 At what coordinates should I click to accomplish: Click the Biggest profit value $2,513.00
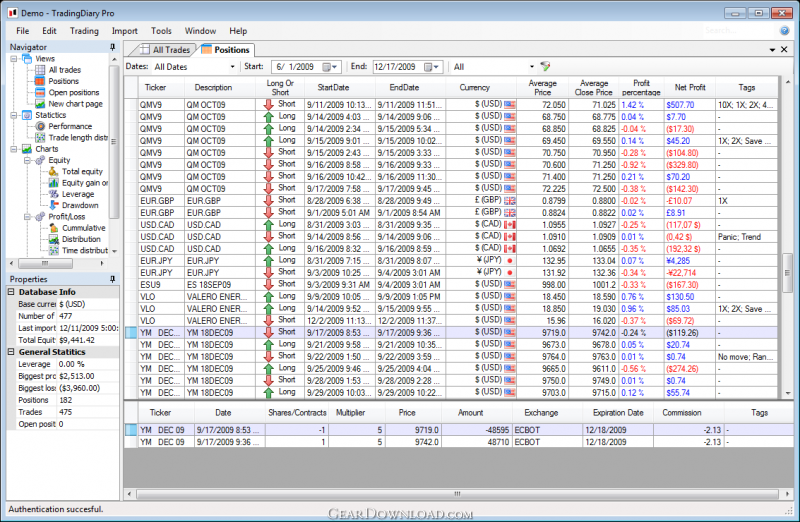(77, 376)
